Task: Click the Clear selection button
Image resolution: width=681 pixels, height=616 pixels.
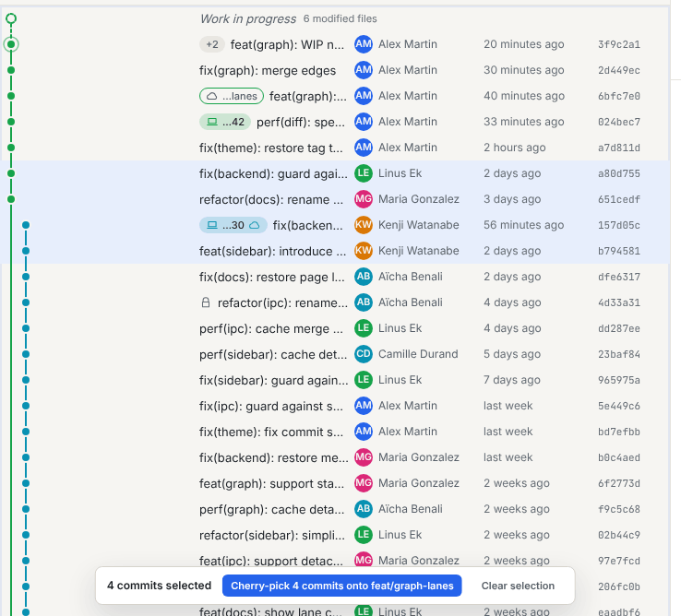Action: point(518,586)
